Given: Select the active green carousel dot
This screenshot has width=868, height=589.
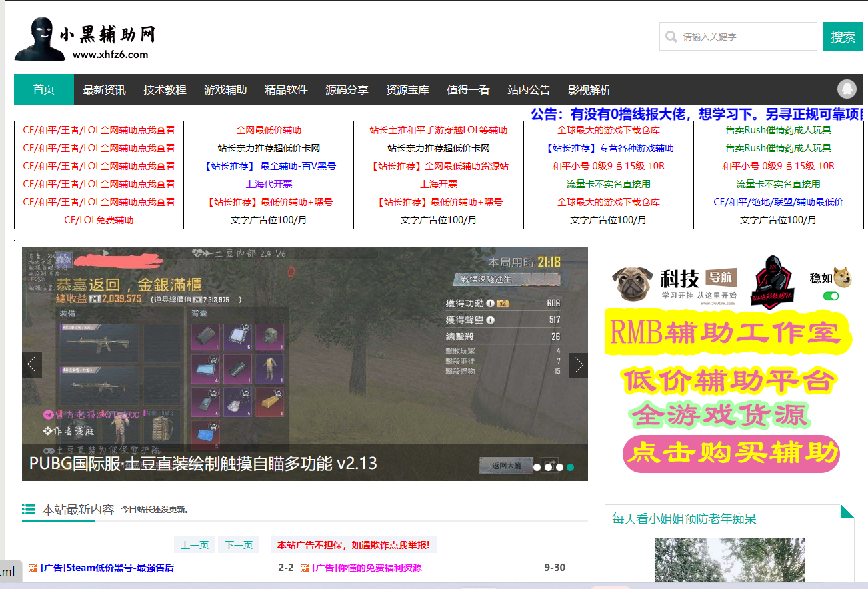Looking at the screenshot, I should (x=570, y=467).
